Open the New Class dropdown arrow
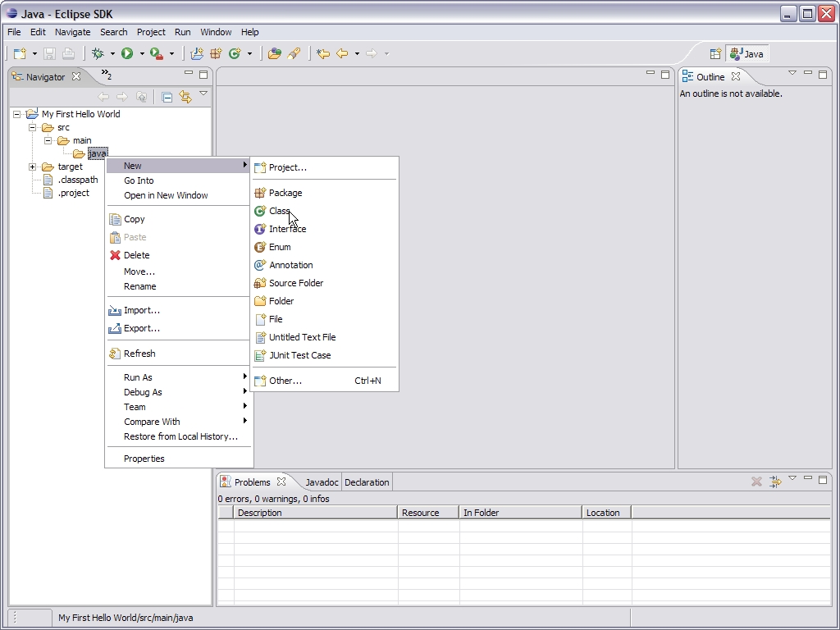840x630 pixels. pos(249,53)
